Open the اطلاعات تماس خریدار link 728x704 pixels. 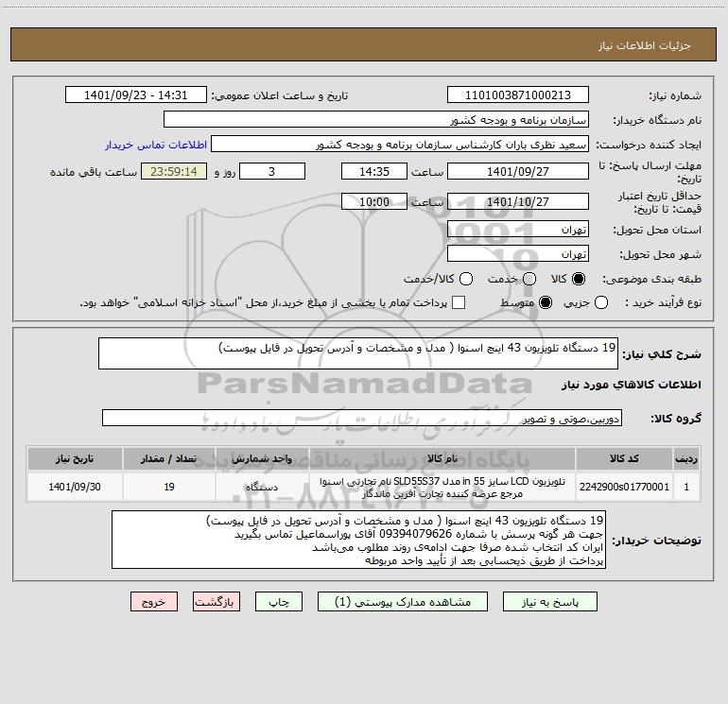click(x=156, y=145)
